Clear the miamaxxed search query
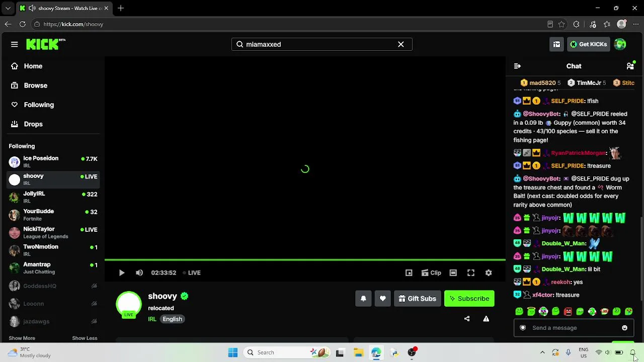The image size is (644, 362). point(401,44)
